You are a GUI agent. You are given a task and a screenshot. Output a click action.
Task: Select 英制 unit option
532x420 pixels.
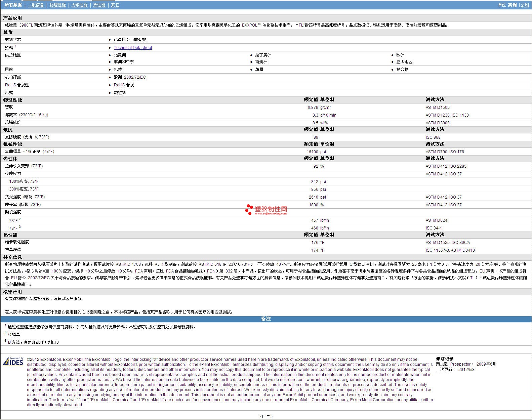512,5
